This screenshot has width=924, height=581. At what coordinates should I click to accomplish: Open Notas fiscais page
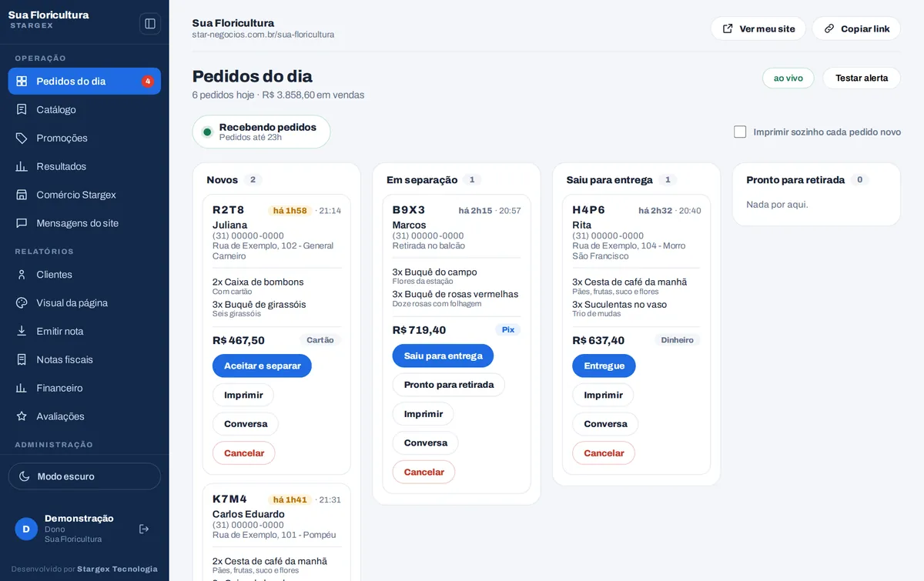pyautogui.click(x=85, y=359)
